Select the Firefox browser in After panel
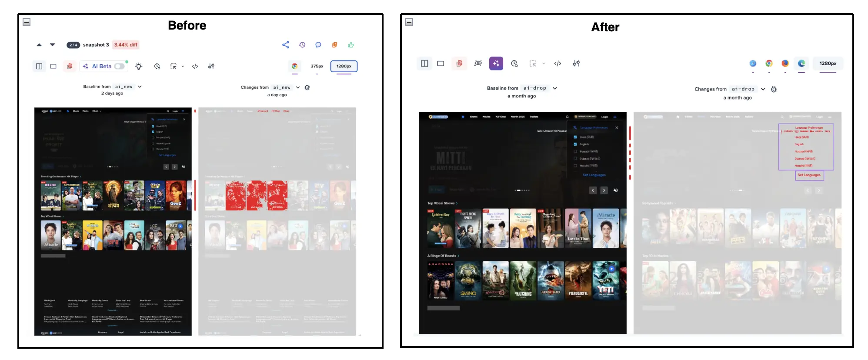This screenshot has width=868, height=360. coord(785,63)
